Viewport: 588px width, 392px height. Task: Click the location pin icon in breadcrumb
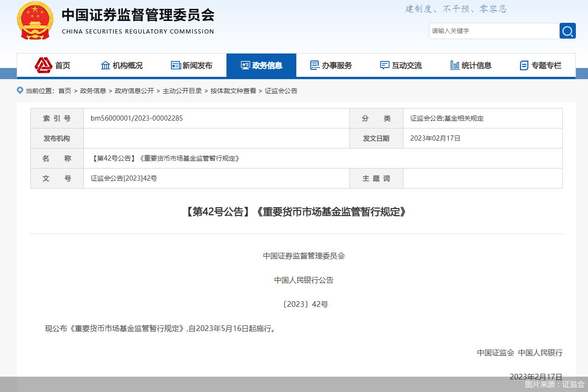[20, 90]
